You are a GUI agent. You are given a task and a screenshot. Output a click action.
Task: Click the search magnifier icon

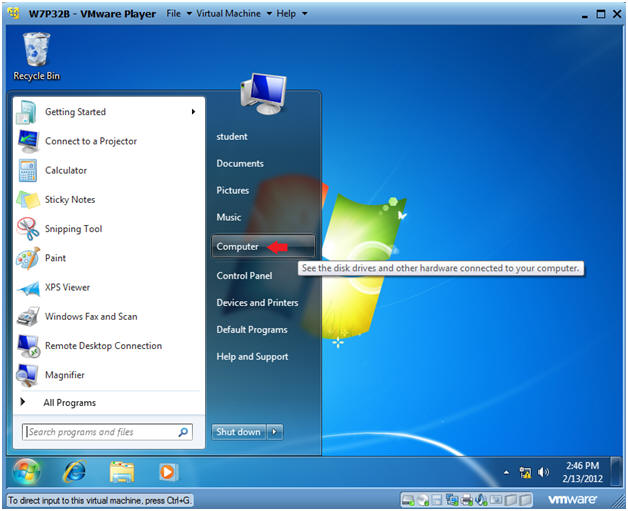183,432
